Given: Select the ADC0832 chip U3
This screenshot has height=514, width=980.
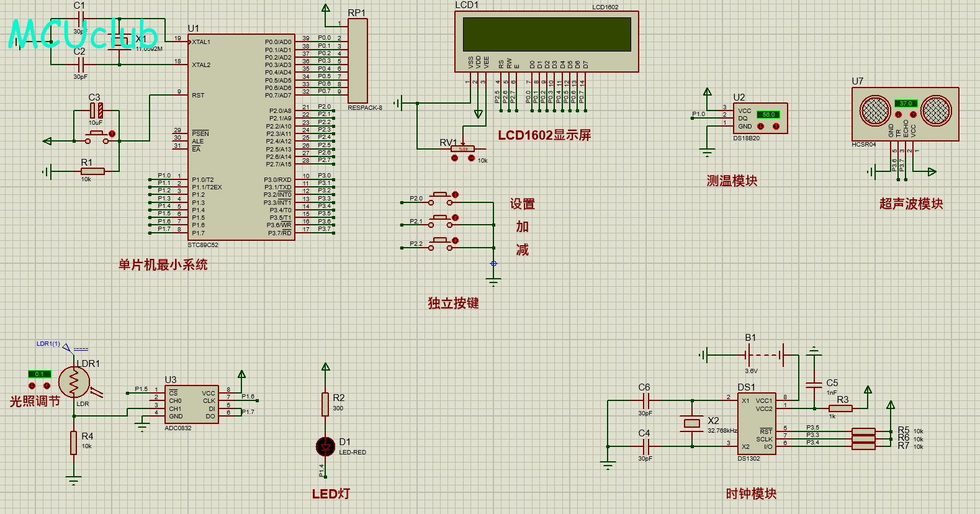Looking at the screenshot, I should [191, 404].
